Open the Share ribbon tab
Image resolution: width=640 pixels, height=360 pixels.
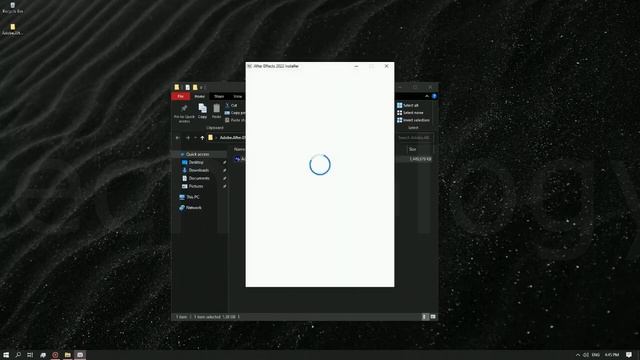[x=219, y=96]
